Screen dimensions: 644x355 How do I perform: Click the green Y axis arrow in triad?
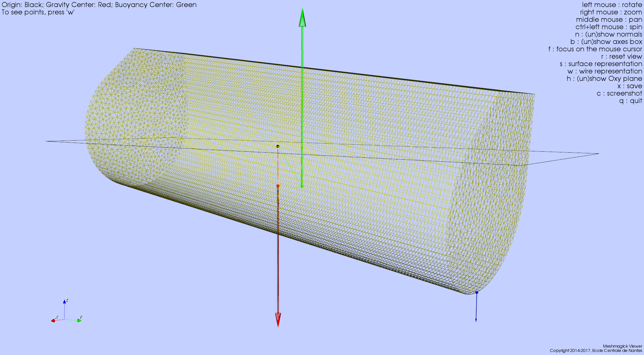click(79, 320)
